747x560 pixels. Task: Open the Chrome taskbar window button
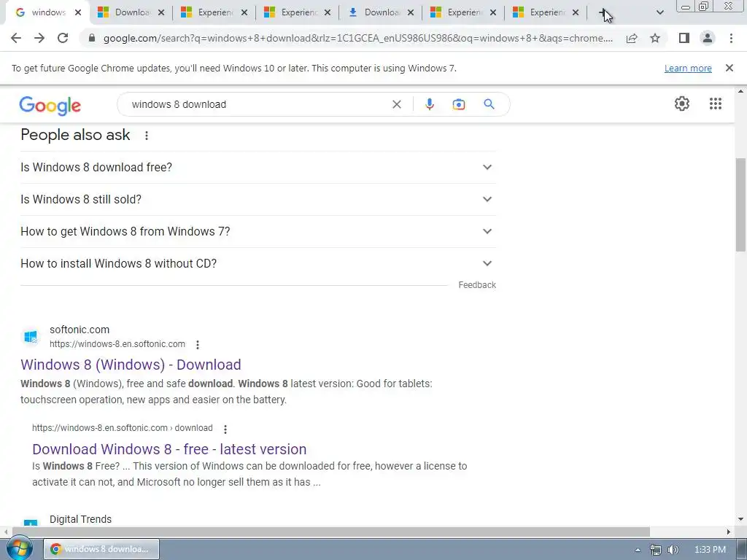(x=101, y=549)
